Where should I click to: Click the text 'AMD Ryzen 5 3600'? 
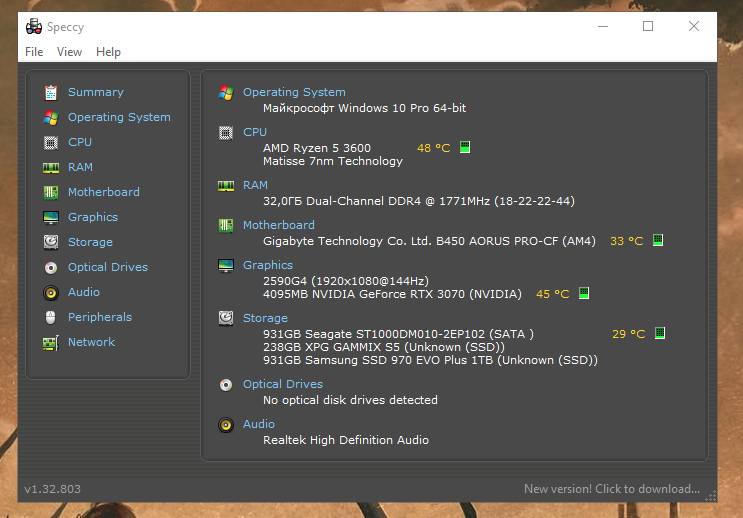pos(317,148)
